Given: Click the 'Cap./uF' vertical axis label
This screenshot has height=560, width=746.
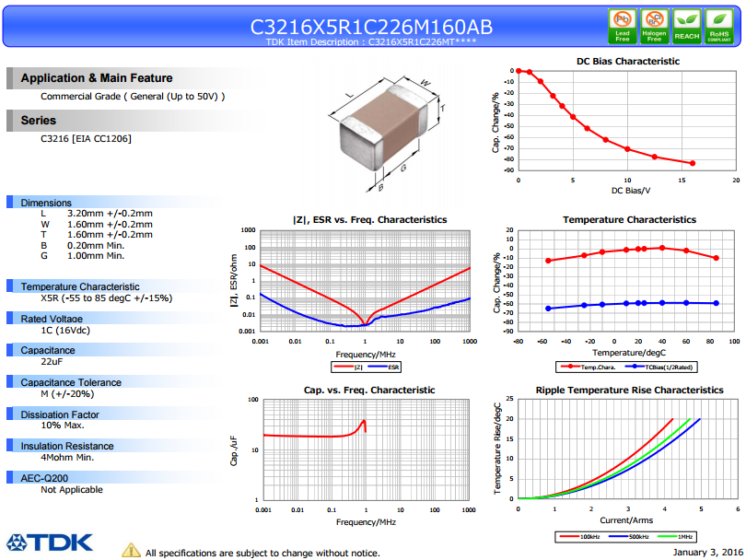Looking at the screenshot, I should click(x=234, y=450).
